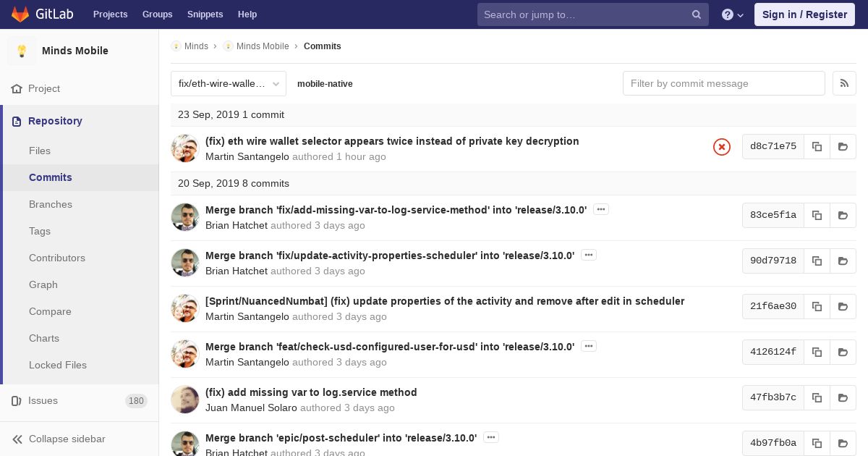Viewport: 868px width, 456px height.
Task: Open '[Sprint/NuancedNumbat] (fix) update properties' commit
Action: [445, 301]
